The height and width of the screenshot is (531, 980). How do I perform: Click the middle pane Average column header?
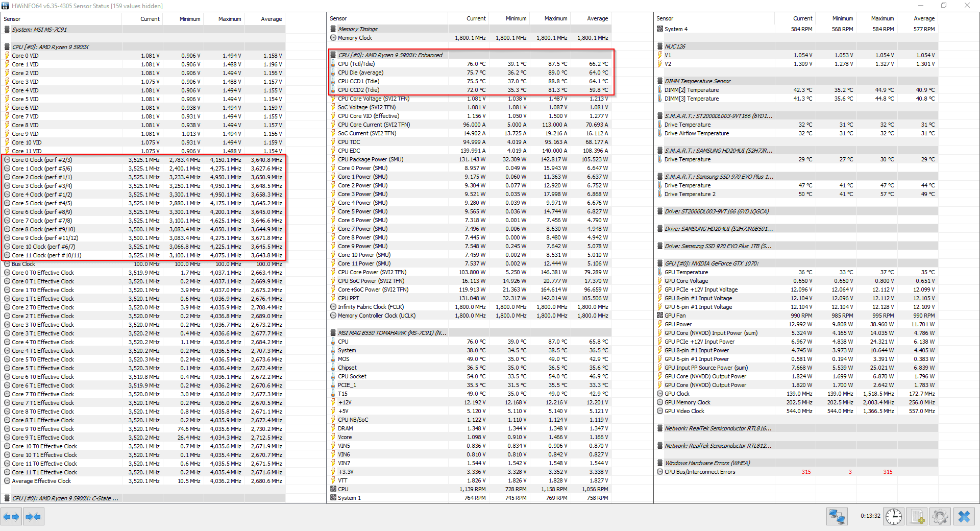[x=591, y=18]
